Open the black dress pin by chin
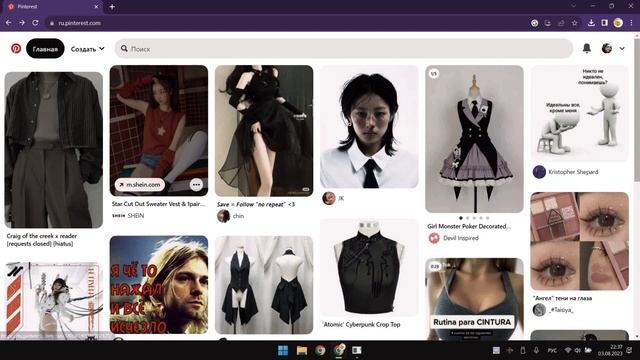Image resolution: width=640 pixels, height=360 pixels. click(264, 131)
